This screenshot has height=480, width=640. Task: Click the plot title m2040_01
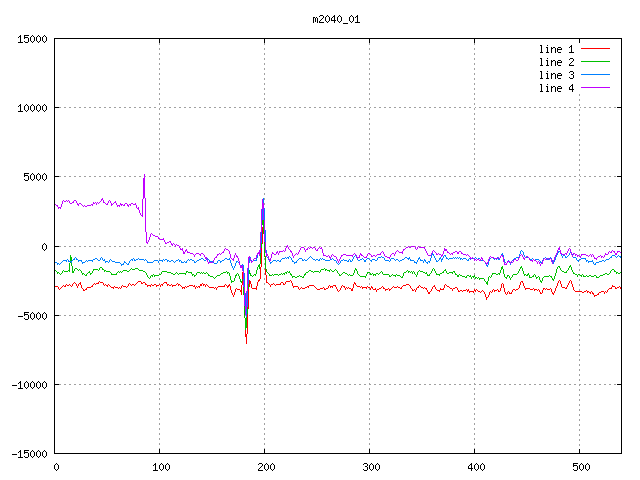(336, 19)
